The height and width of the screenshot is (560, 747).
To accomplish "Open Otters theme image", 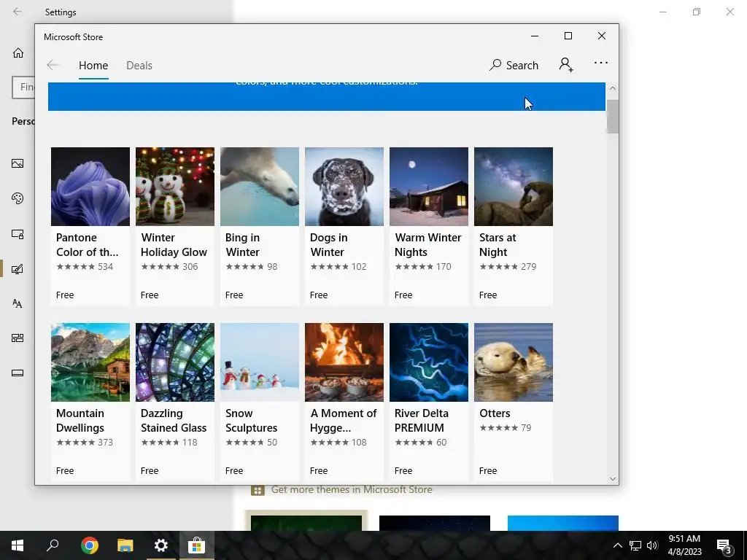I will [x=514, y=362].
